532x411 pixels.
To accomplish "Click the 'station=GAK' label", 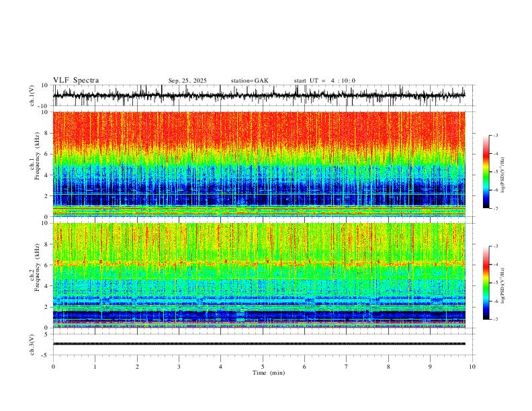I will click(x=249, y=81).
